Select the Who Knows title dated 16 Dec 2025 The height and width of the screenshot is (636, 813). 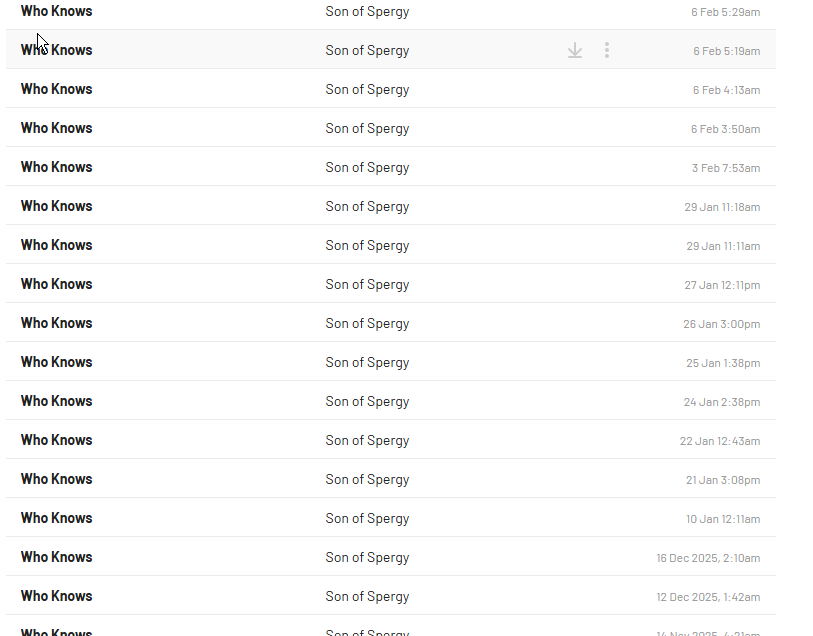(x=57, y=557)
